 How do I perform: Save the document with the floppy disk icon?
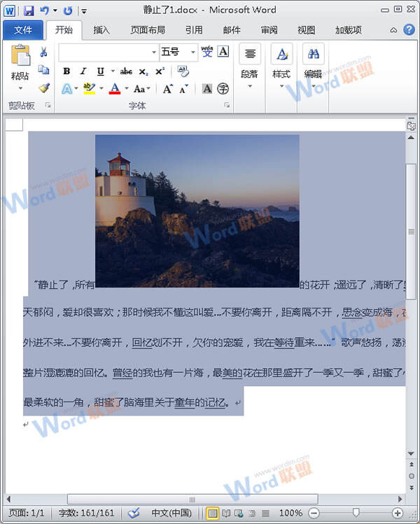pyautogui.click(x=29, y=10)
